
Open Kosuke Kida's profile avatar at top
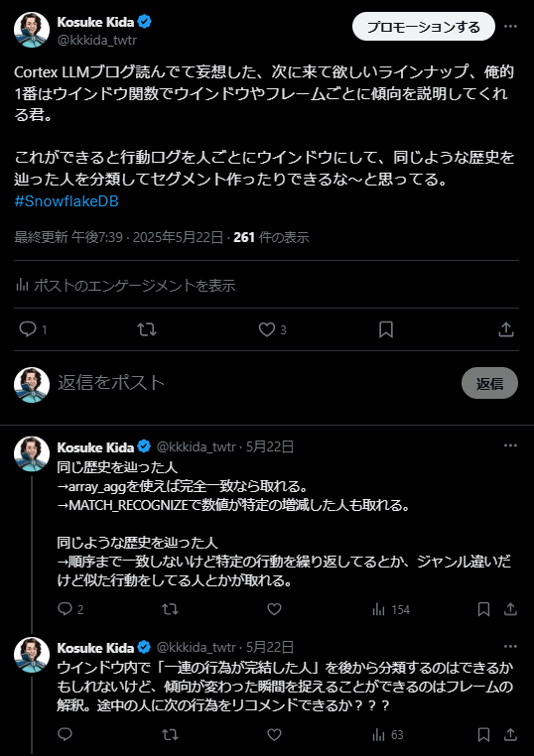pyautogui.click(x=32, y=30)
